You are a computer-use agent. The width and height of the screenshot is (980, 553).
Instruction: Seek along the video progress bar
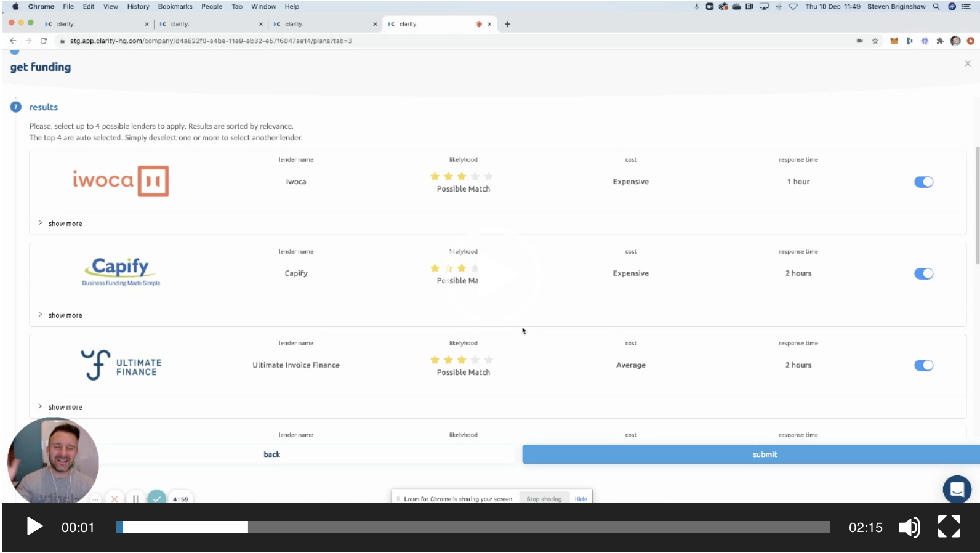coord(472,527)
